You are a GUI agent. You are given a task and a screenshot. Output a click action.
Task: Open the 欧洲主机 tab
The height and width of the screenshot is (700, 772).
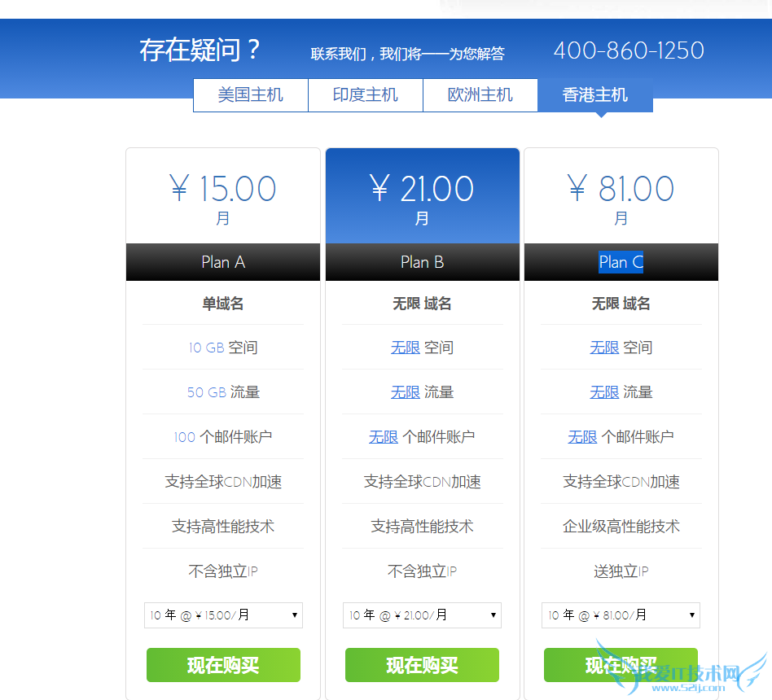(x=480, y=95)
